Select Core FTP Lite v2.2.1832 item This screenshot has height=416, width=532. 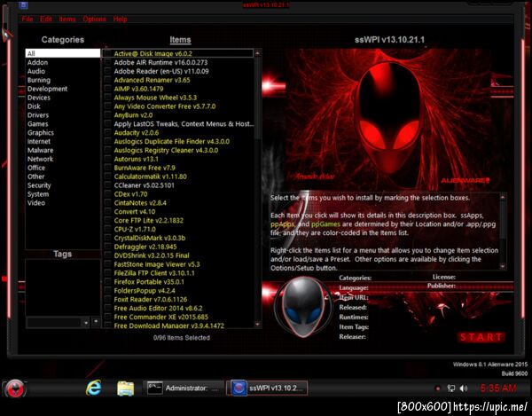point(148,220)
